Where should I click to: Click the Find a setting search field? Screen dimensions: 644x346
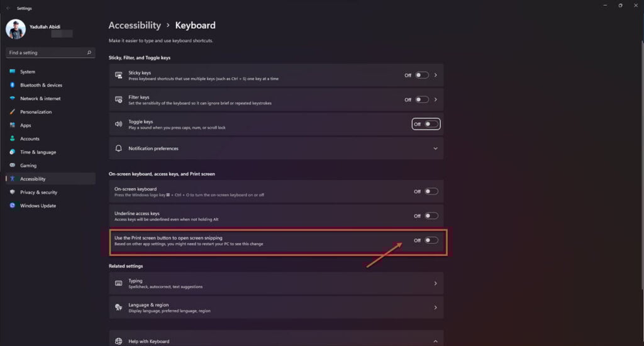[x=50, y=53]
